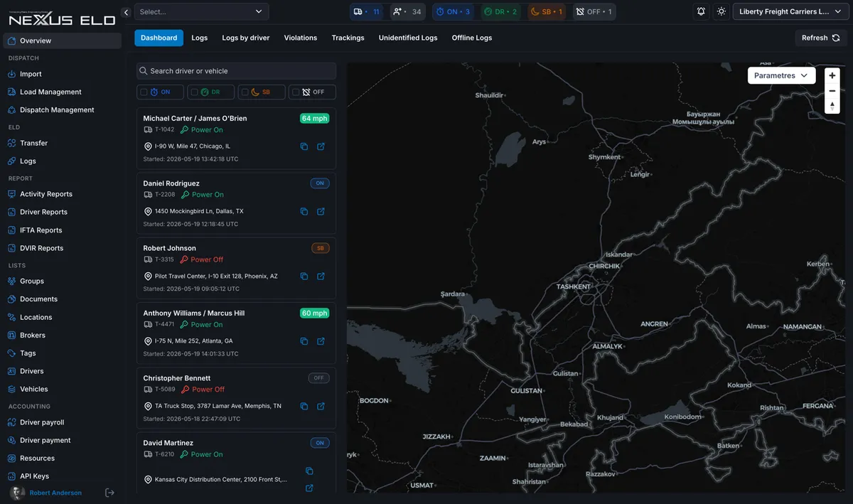The height and width of the screenshot is (504, 853).
Task: Click the drivers count badge showing 34
Action: click(407, 12)
